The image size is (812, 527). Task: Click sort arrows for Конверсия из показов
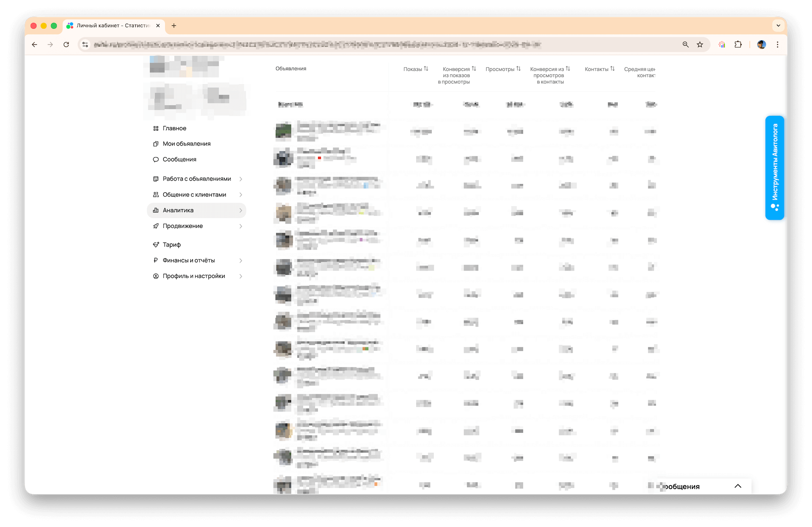pyautogui.click(x=474, y=69)
